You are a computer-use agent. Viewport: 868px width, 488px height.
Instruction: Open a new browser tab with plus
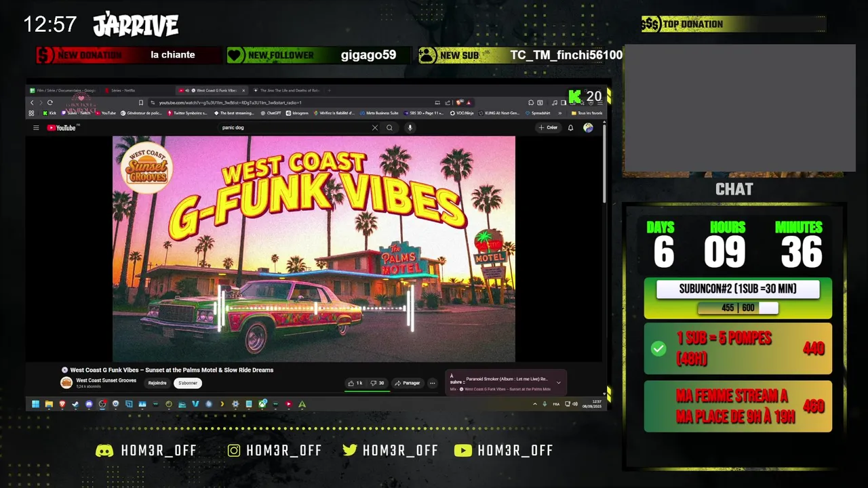[330, 90]
